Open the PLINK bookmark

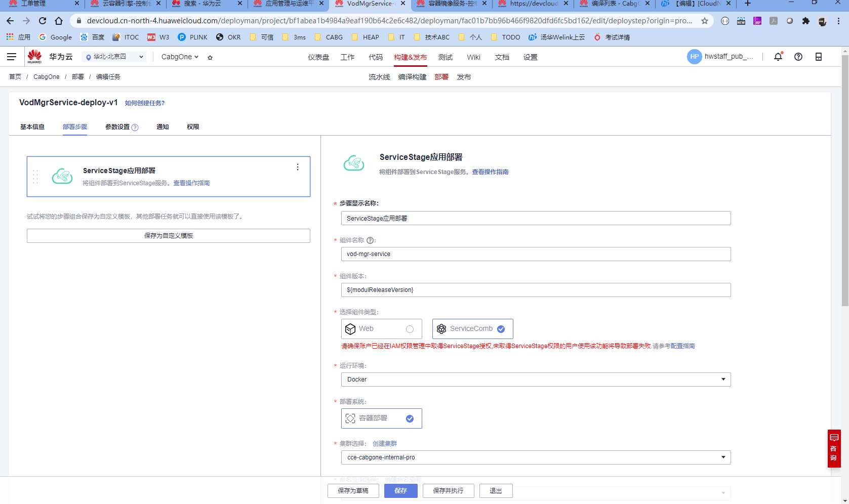(x=193, y=37)
